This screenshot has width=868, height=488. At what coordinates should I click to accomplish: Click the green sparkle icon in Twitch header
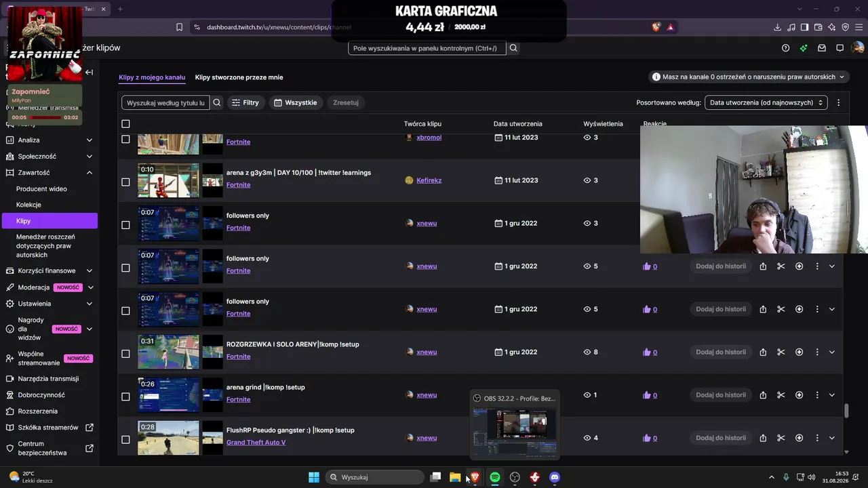(804, 48)
